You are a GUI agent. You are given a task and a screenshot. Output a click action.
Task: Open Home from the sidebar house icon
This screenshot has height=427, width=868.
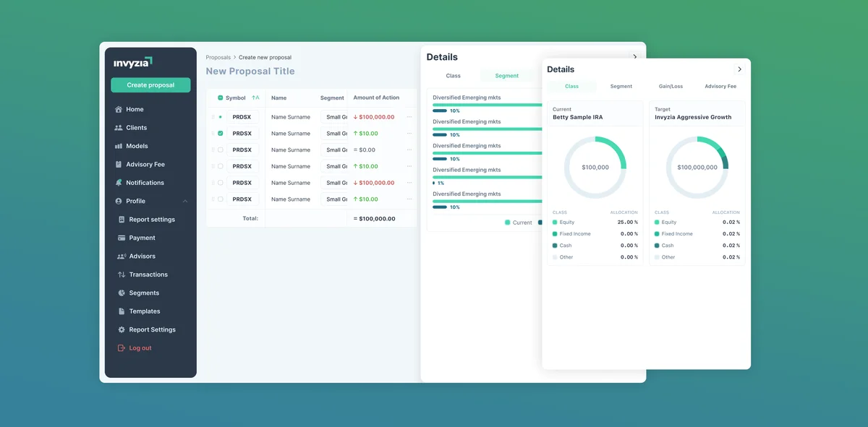point(119,110)
